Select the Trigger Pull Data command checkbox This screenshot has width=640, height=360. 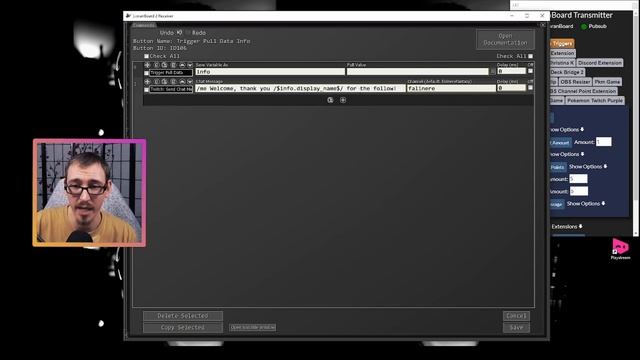point(146,73)
